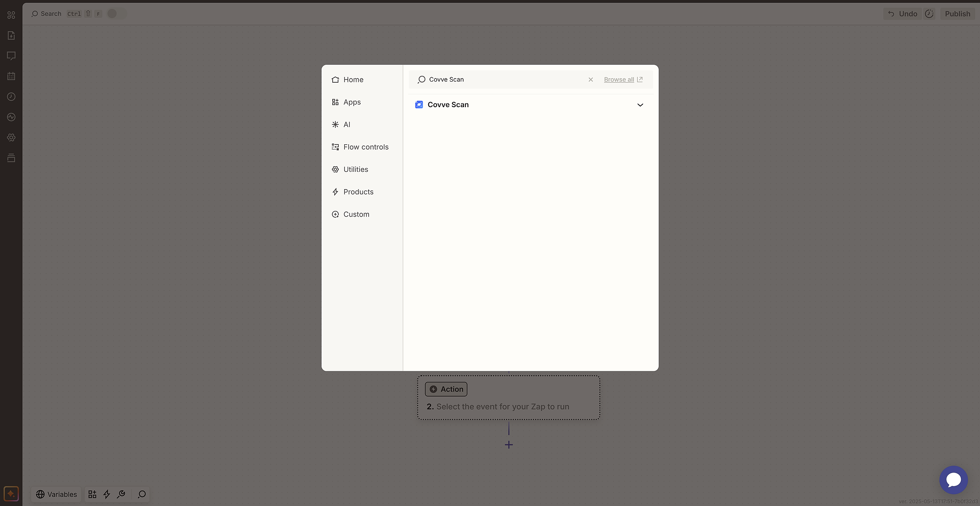Select the Custom category
980x506 pixels.
[356, 214]
